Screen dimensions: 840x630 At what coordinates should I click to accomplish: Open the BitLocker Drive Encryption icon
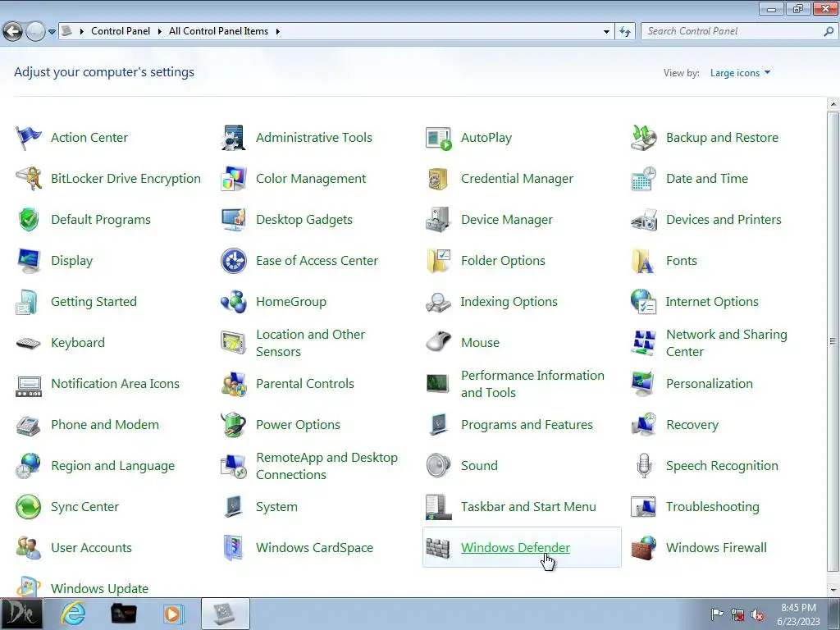[x=29, y=179]
